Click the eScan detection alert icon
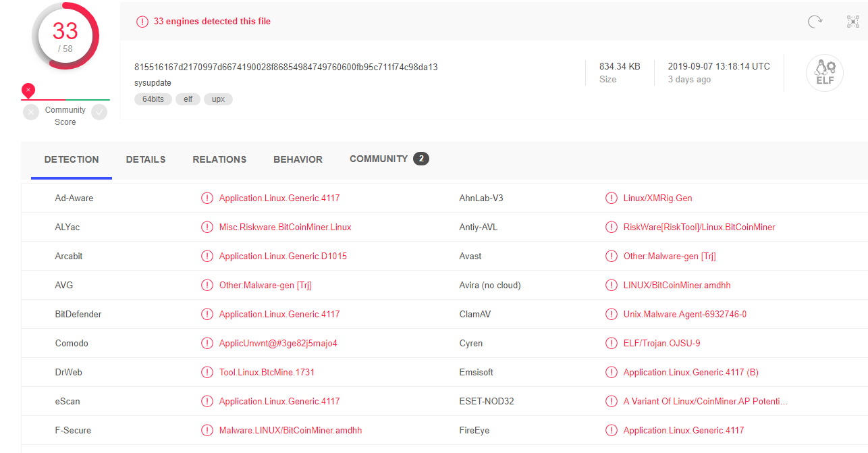This screenshot has width=868, height=453. click(x=207, y=402)
